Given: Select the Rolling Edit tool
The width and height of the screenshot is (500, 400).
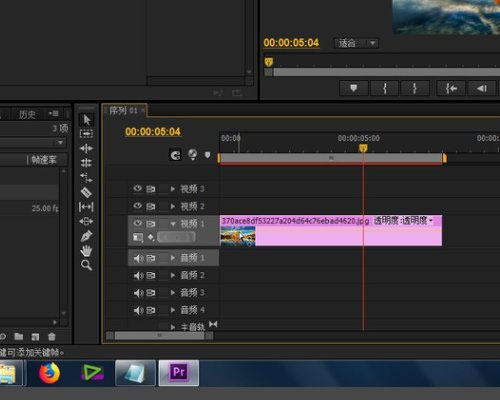Looking at the screenshot, I should [86, 163].
